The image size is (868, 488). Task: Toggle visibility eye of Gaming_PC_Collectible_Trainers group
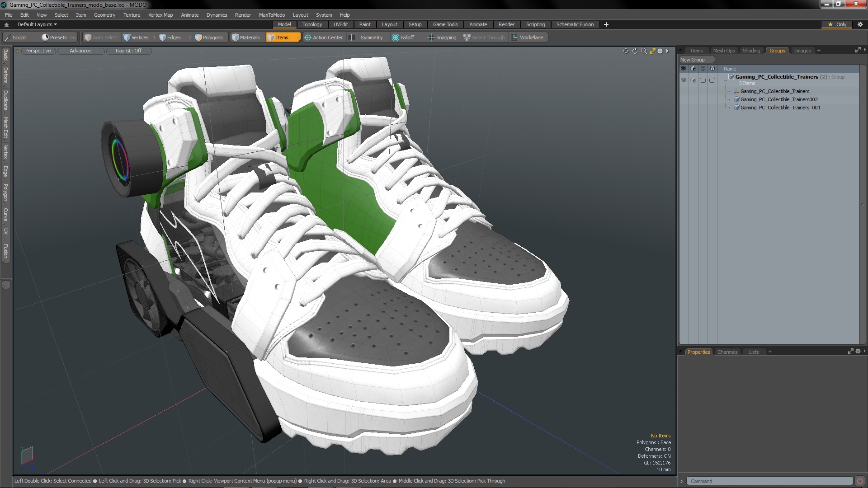click(x=684, y=80)
